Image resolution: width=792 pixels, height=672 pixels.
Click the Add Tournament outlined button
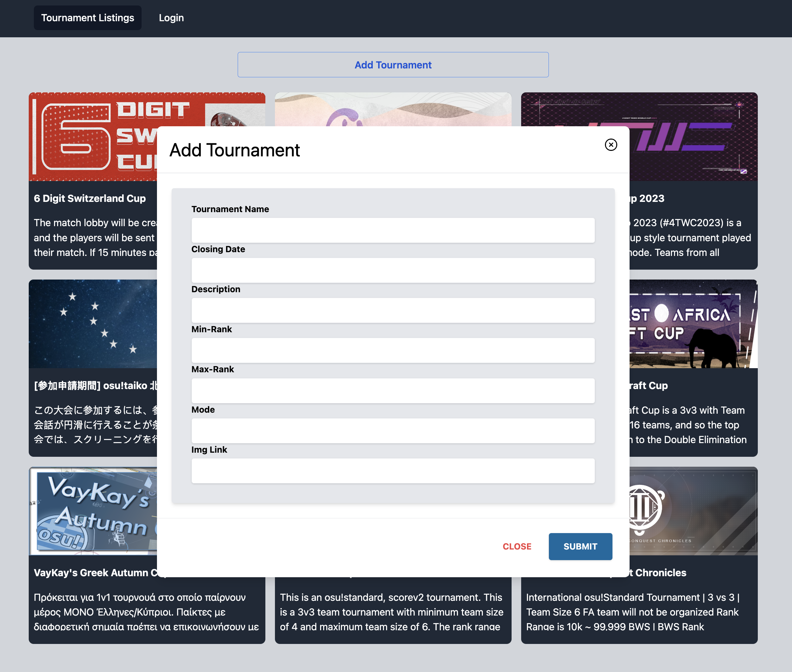click(393, 65)
